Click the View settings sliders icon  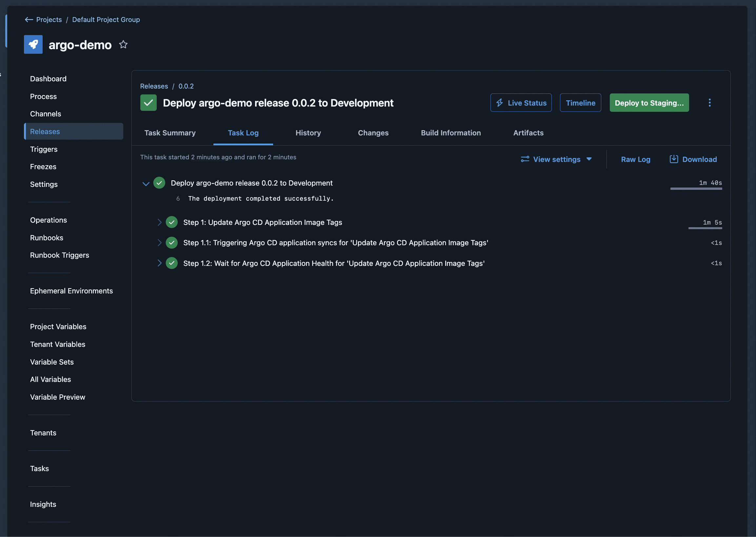coord(525,159)
